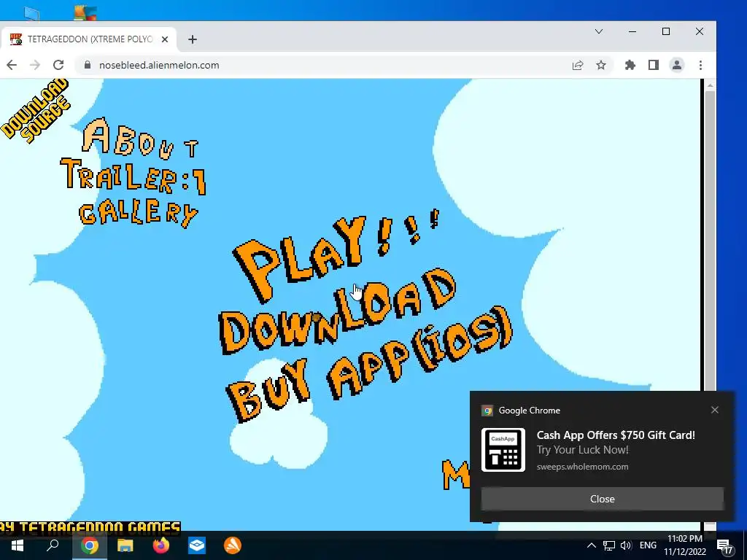Open the volume control in tray
This screenshot has width=747, height=560.
[x=626, y=545]
